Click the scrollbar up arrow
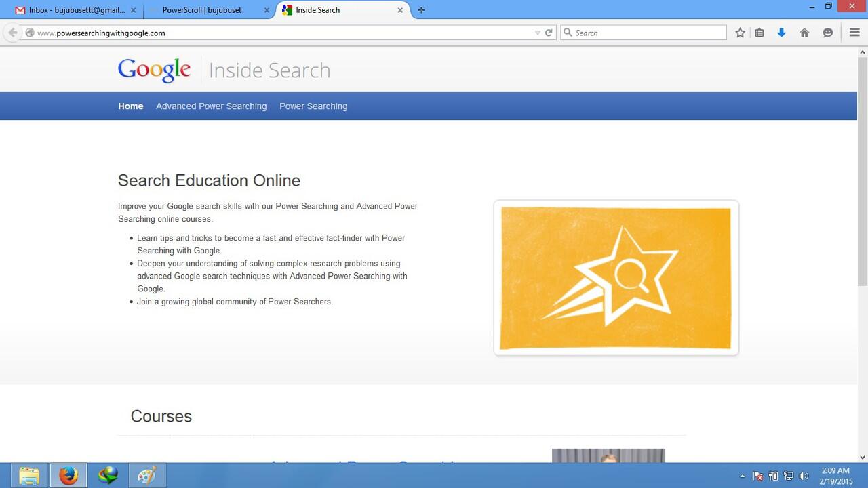The width and height of the screenshot is (868, 488). [x=863, y=52]
